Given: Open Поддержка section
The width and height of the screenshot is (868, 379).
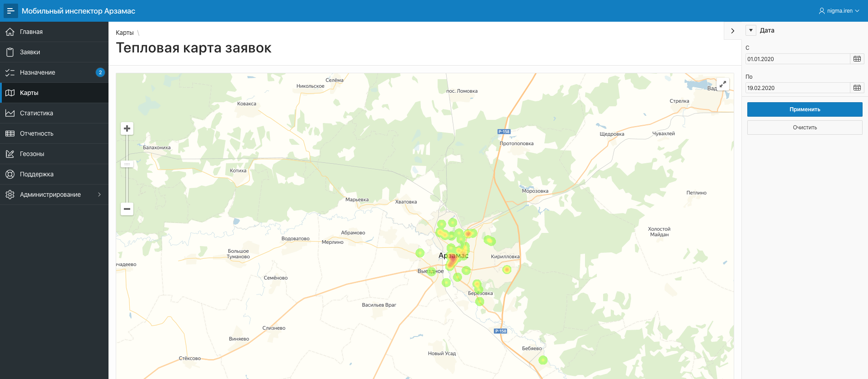Looking at the screenshot, I should [x=54, y=174].
